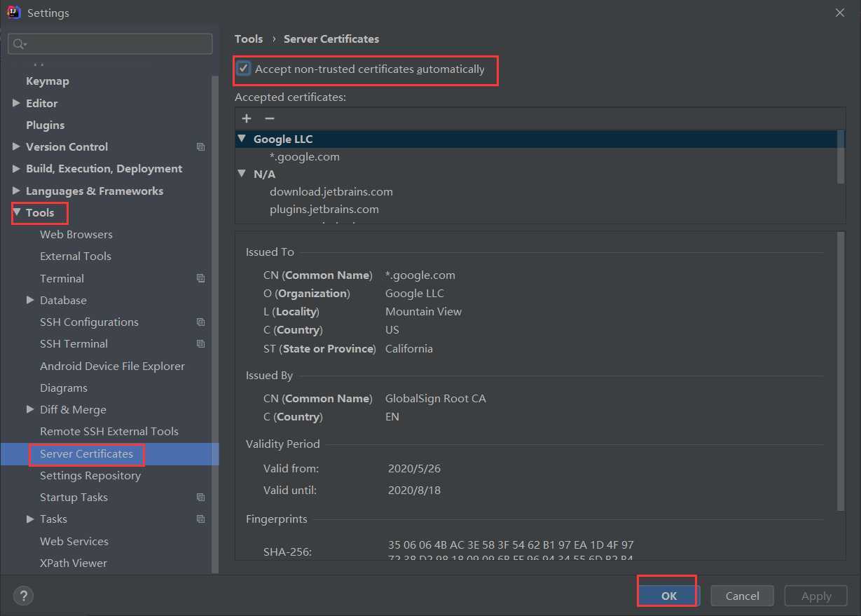Focus the settings search field
The height and width of the screenshot is (616, 861).
[x=116, y=44]
